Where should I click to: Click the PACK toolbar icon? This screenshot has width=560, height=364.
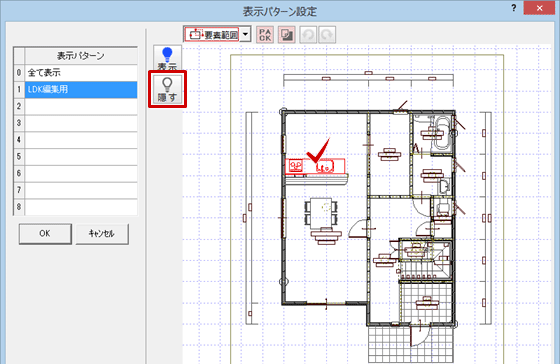coord(265,35)
